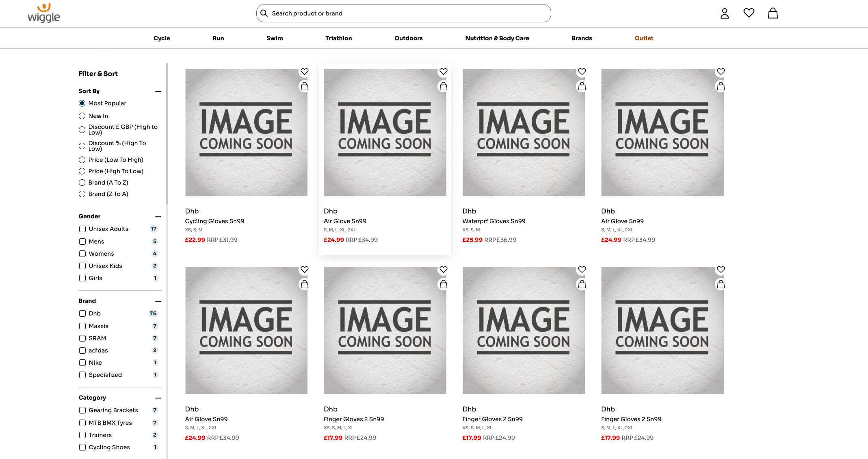Sort by Brand (A To Z)
The height and width of the screenshot is (459, 868).
click(82, 183)
